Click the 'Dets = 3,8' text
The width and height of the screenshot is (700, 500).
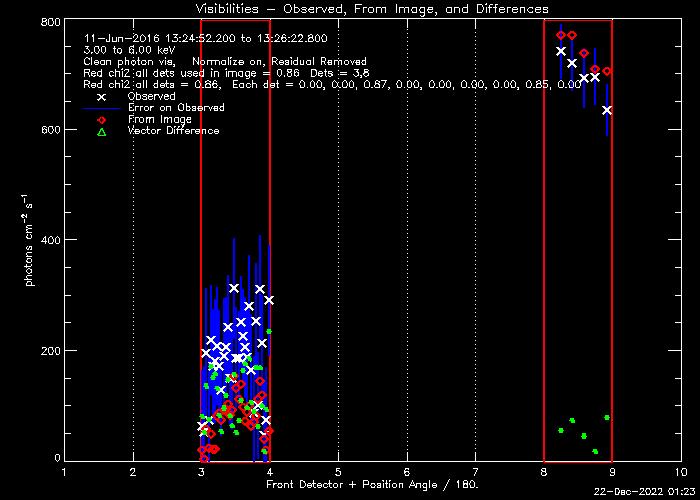click(340, 73)
